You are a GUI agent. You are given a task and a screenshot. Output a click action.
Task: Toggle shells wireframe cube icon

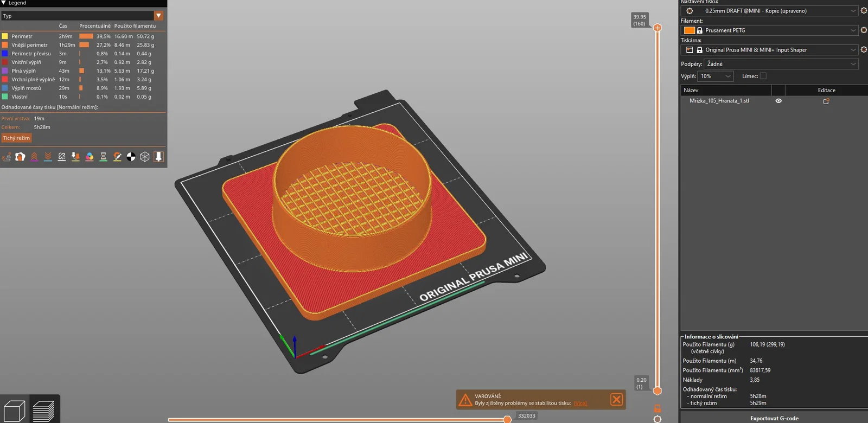click(x=145, y=157)
